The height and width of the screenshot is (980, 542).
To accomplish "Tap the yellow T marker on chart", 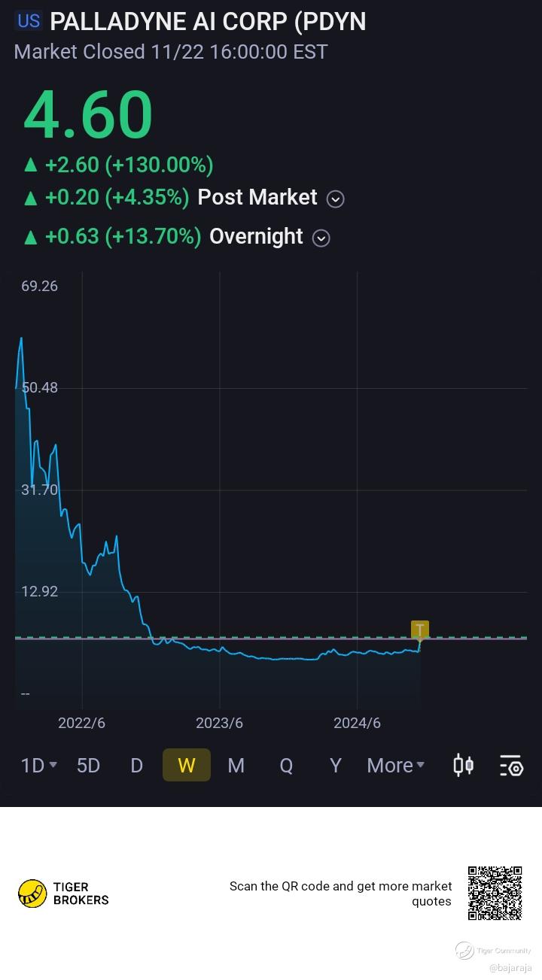I will (x=419, y=630).
